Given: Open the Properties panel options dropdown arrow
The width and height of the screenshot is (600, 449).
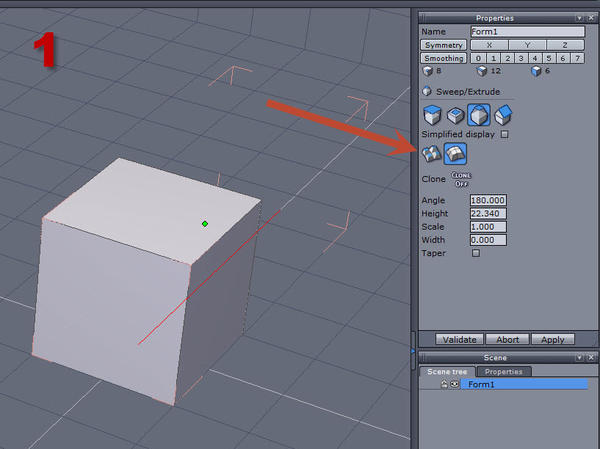Looking at the screenshot, I should (x=579, y=18).
